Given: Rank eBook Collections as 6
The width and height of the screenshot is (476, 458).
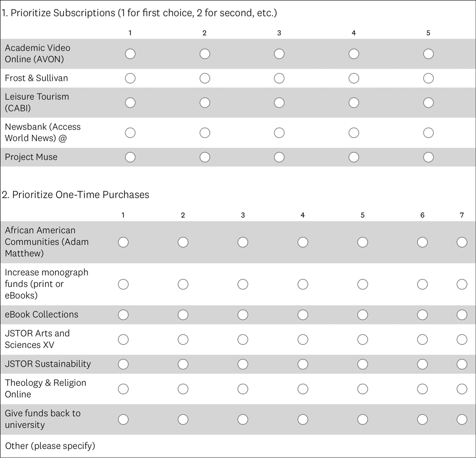Looking at the screenshot, I should (x=422, y=315).
